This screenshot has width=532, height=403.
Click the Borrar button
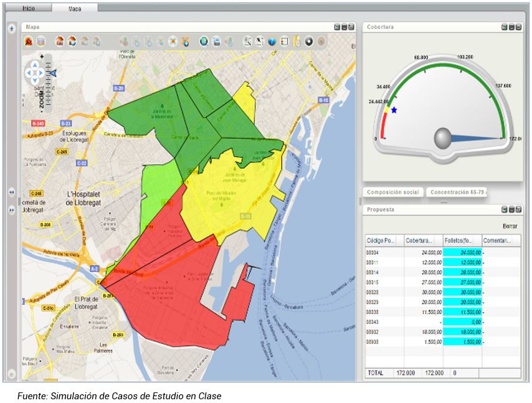[x=510, y=226]
